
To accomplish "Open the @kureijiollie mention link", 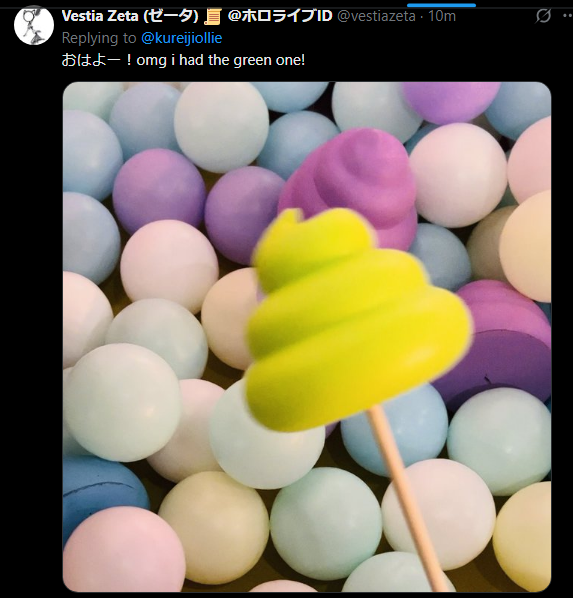I will pyautogui.click(x=182, y=38).
